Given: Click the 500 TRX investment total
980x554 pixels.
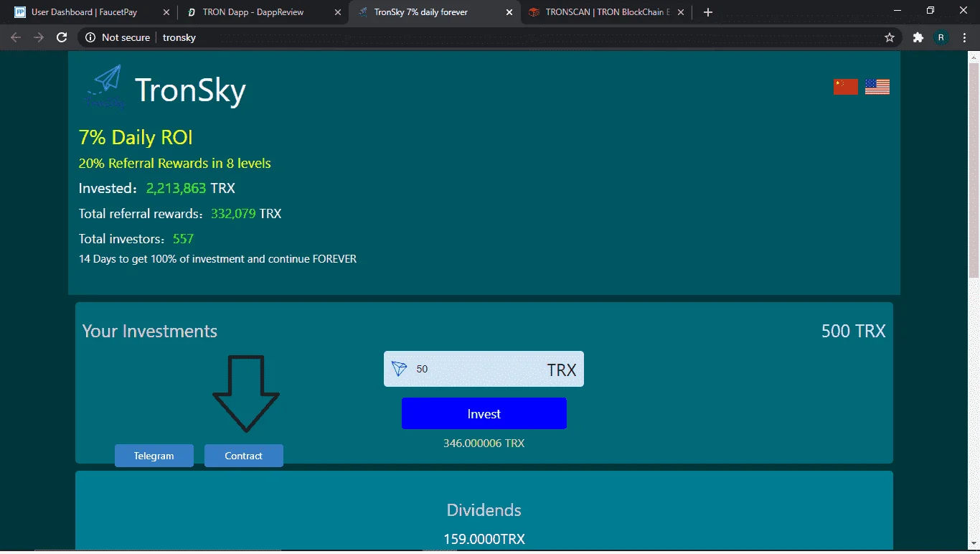Looking at the screenshot, I should pos(854,331).
